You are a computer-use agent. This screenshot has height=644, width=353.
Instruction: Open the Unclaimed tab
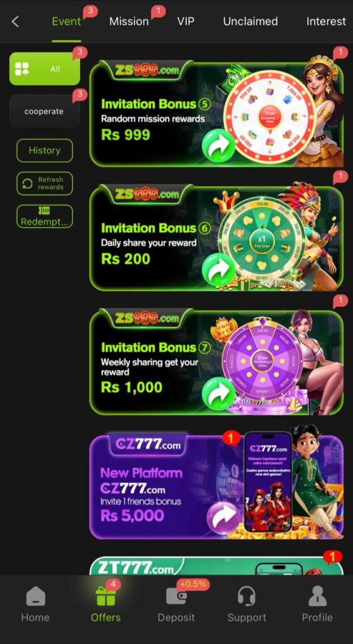pyautogui.click(x=250, y=21)
